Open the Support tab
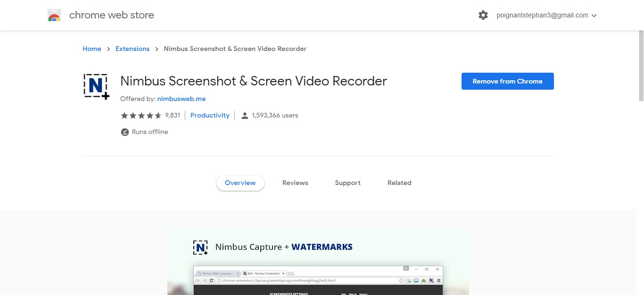 (x=348, y=183)
